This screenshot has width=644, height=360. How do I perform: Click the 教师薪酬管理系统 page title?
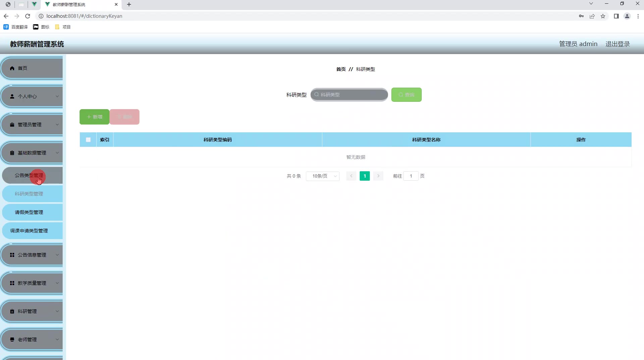click(37, 44)
